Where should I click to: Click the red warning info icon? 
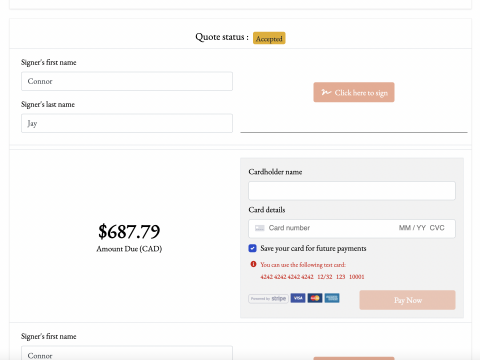[253, 264]
